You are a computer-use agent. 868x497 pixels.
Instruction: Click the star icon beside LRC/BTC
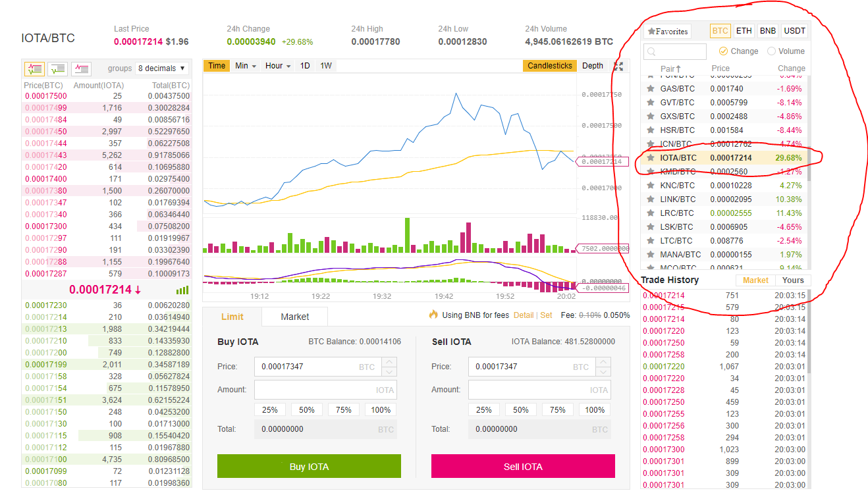pyautogui.click(x=651, y=213)
